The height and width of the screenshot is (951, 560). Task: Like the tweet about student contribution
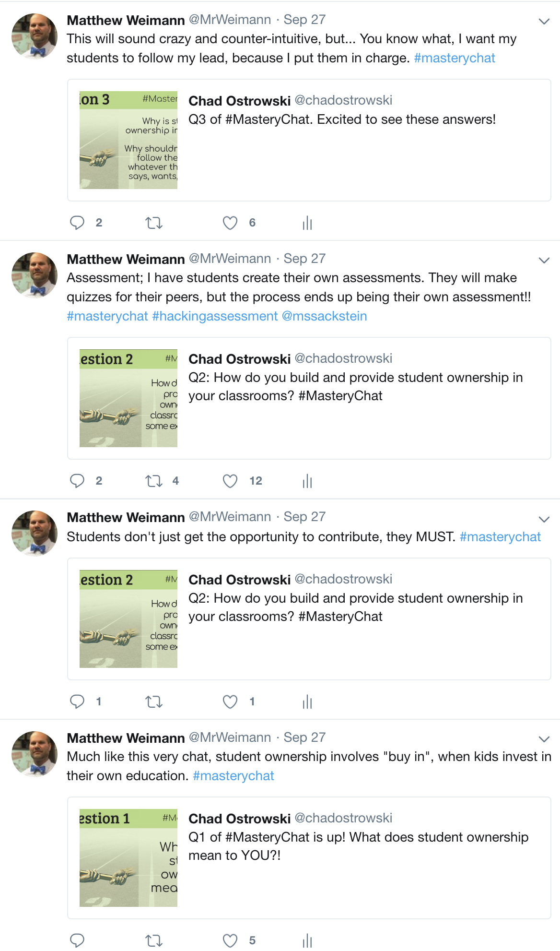(x=230, y=702)
